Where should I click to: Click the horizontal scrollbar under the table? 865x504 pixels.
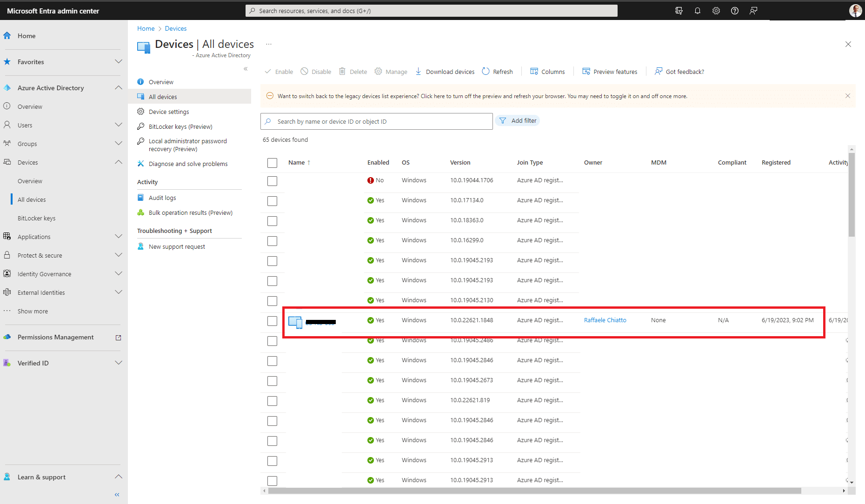(534, 491)
